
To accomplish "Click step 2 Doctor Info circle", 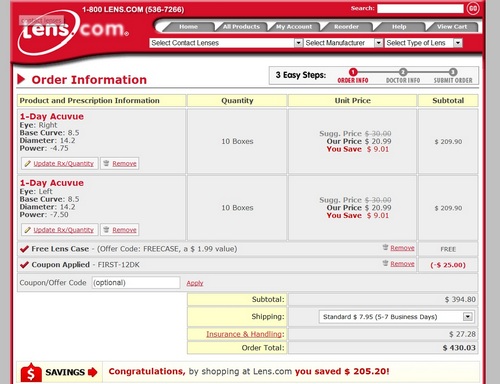I will (403, 72).
